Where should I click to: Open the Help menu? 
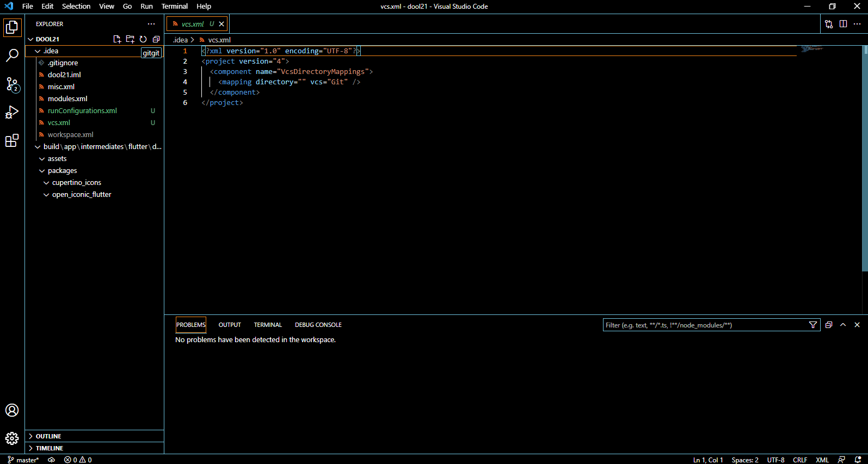pos(204,7)
